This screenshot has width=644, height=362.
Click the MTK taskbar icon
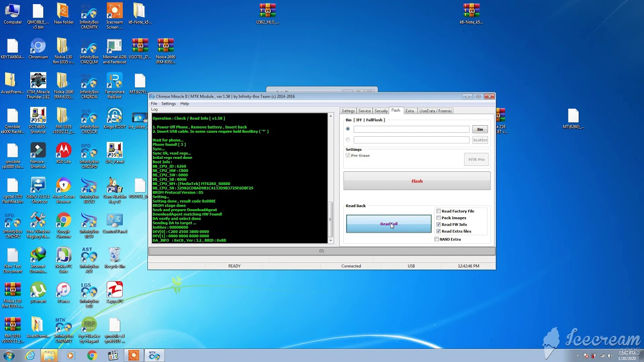click(154, 355)
